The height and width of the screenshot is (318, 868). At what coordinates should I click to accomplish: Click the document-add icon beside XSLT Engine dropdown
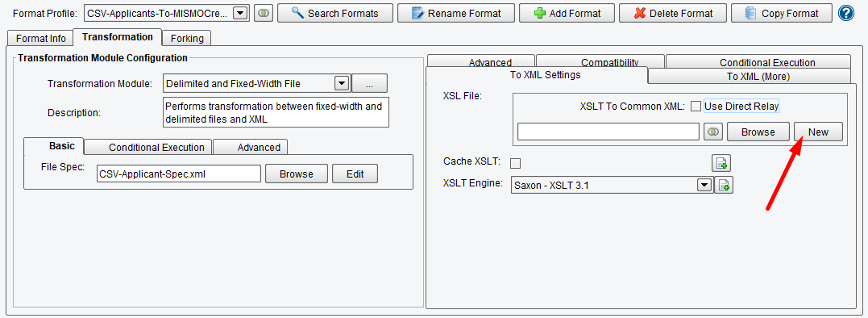click(724, 185)
